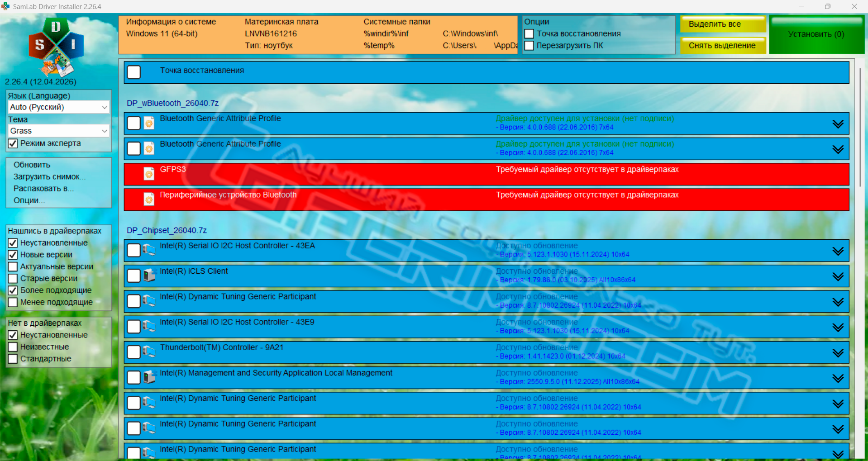This screenshot has width=868, height=461.
Task: Toggle Режим эксперта checkbox
Action: (13, 143)
